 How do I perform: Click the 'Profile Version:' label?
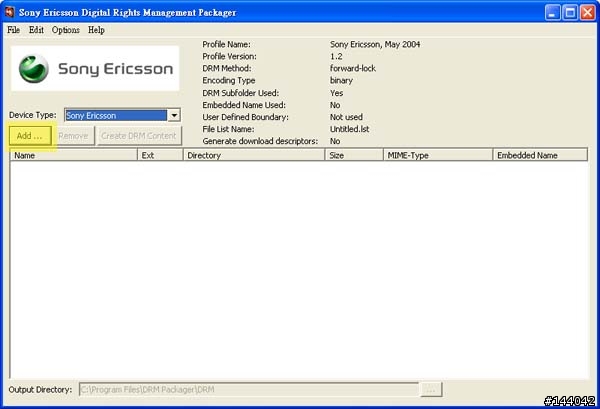point(229,56)
